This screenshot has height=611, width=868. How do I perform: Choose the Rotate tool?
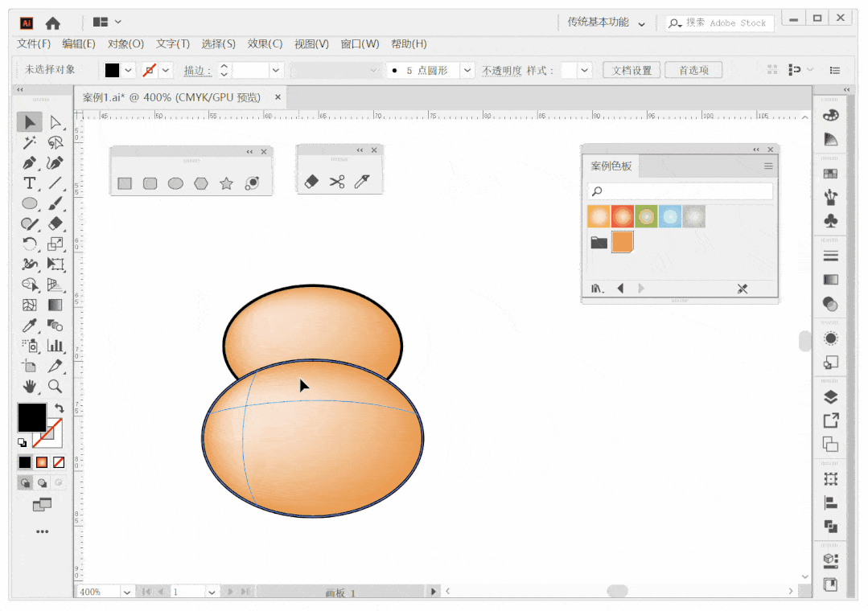pyautogui.click(x=29, y=244)
